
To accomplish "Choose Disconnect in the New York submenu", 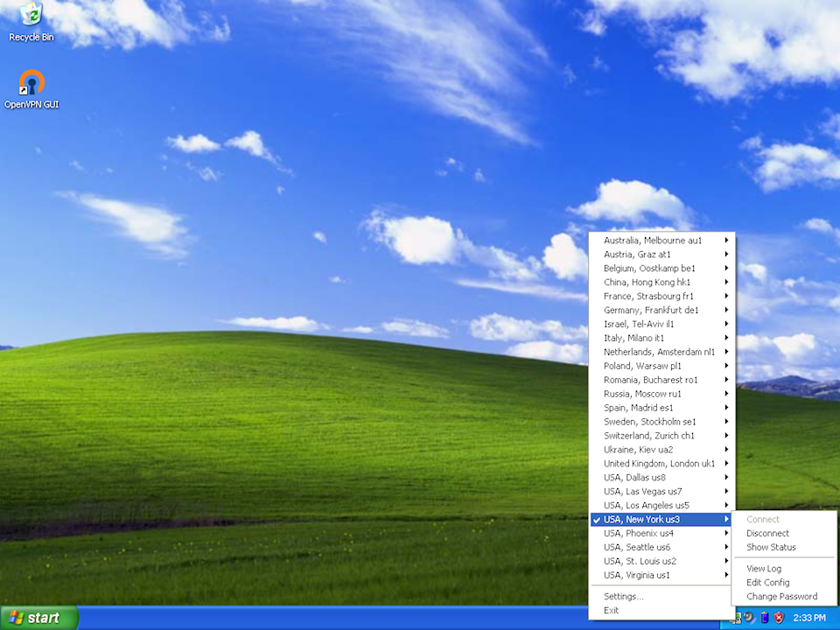I will (784, 533).
